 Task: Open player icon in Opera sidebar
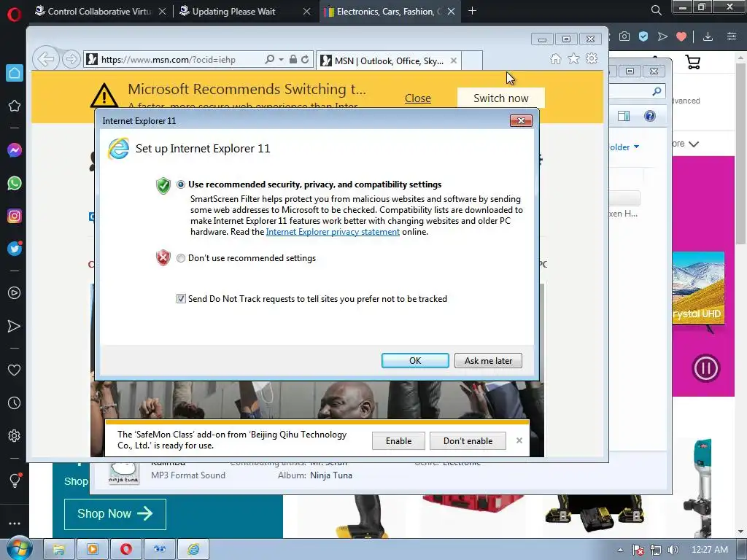coord(15,293)
